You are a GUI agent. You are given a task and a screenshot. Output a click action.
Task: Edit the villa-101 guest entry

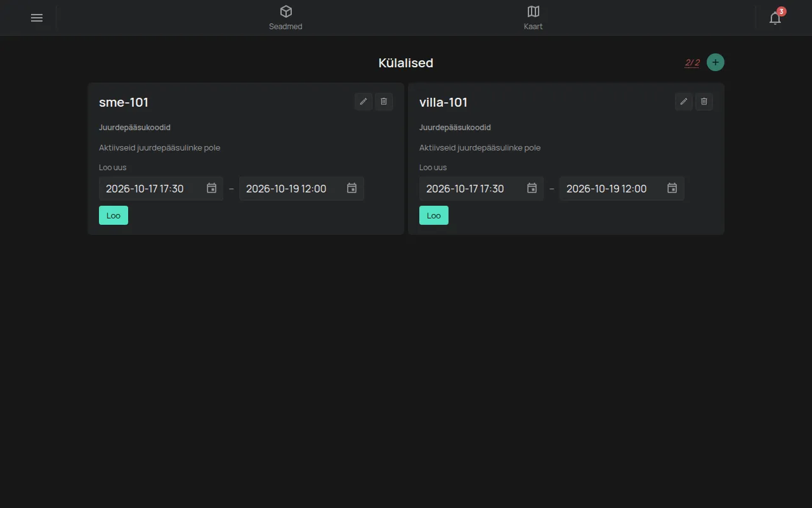684,102
